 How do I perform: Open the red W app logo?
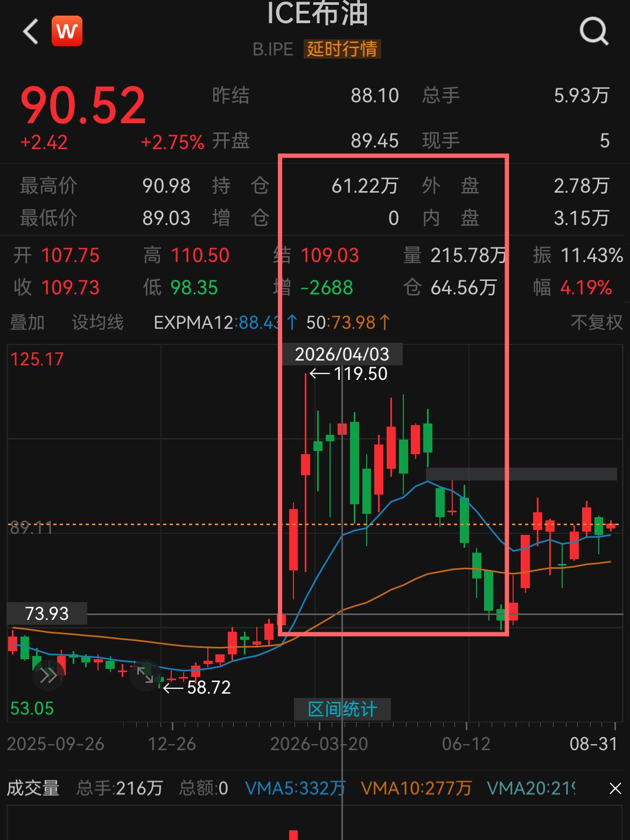tap(67, 31)
